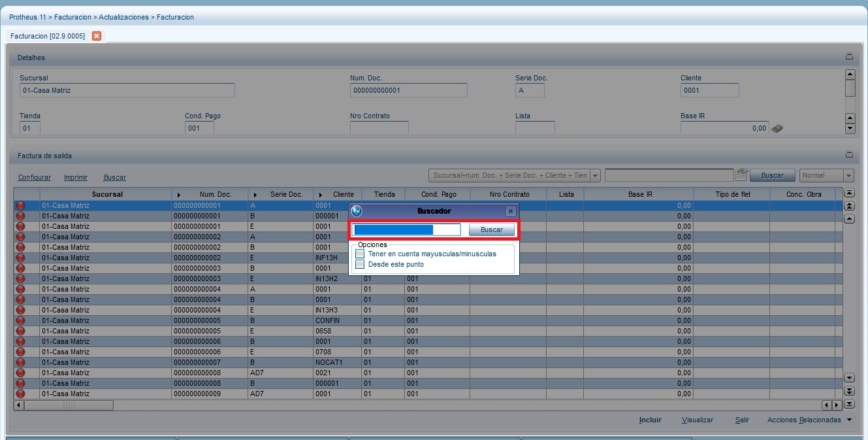868x440 pixels.
Task: Jump to first record in grid
Action: [850, 193]
